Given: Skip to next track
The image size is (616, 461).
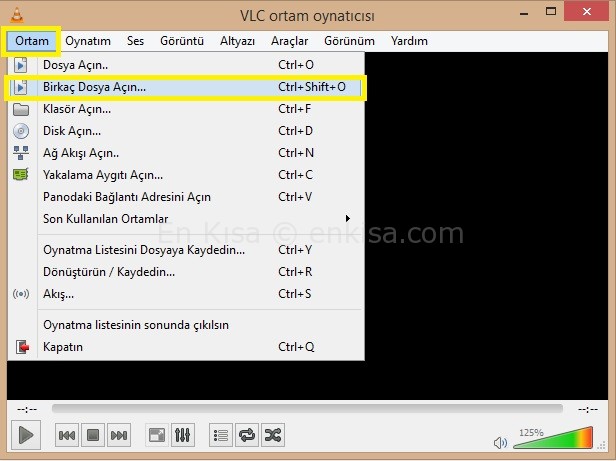Looking at the screenshot, I should (119, 435).
